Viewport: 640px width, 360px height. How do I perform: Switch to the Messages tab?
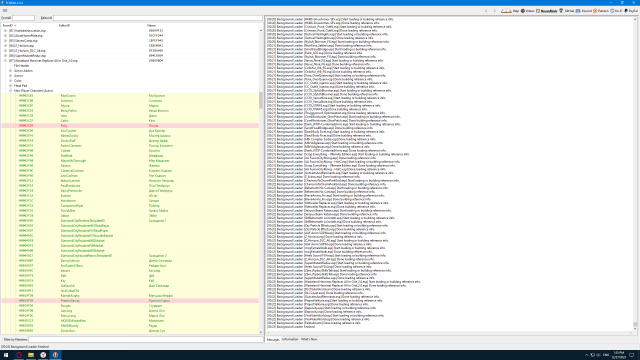click(x=273, y=340)
